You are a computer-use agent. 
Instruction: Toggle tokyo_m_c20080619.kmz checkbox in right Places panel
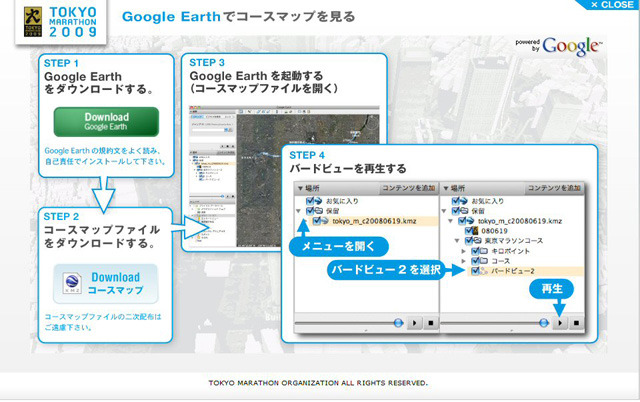(462, 221)
